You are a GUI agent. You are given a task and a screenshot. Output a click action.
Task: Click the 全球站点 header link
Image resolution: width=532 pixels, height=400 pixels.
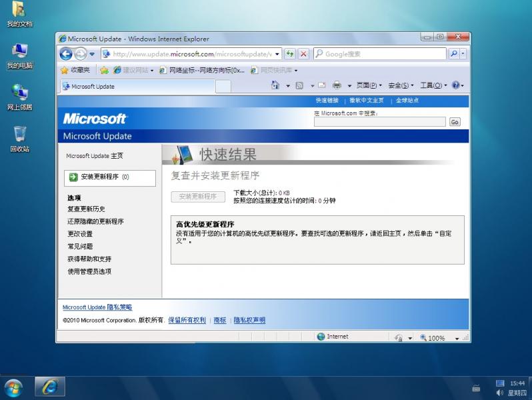pyautogui.click(x=407, y=101)
